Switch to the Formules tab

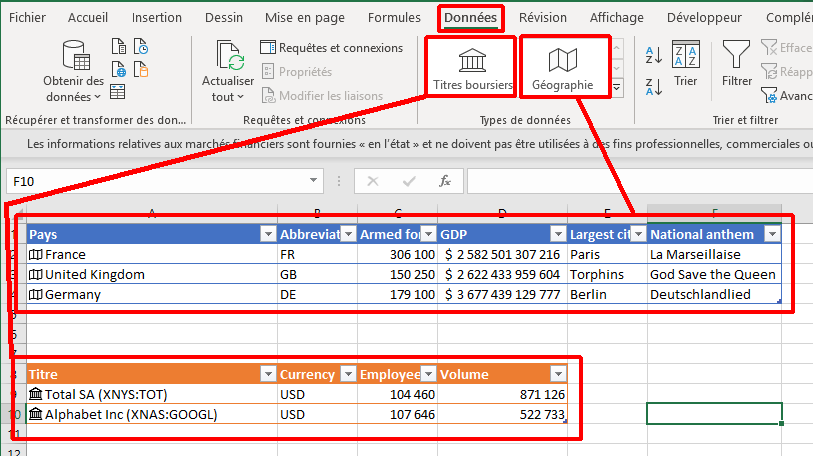click(394, 18)
